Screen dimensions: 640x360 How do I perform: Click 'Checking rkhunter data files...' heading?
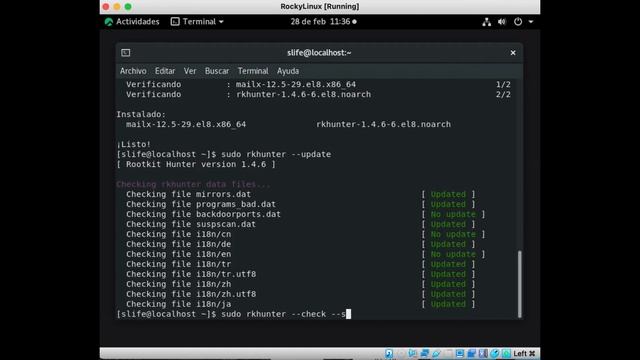coord(193,184)
